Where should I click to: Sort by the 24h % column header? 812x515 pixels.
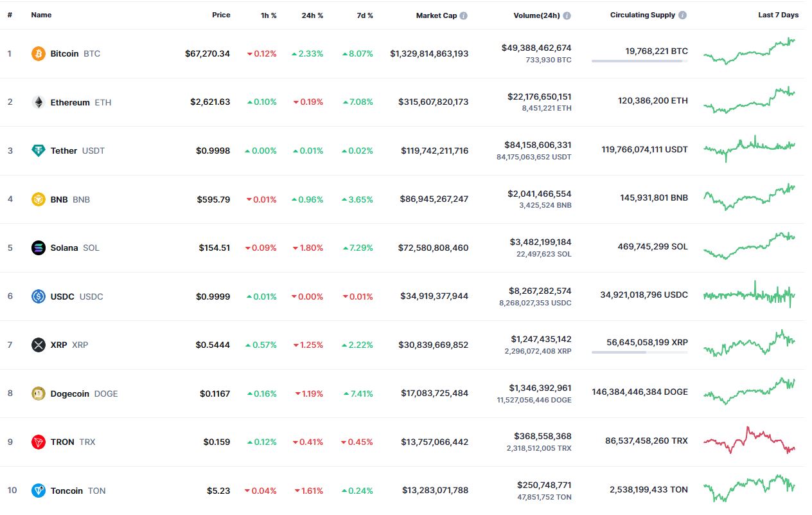(x=312, y=15)
